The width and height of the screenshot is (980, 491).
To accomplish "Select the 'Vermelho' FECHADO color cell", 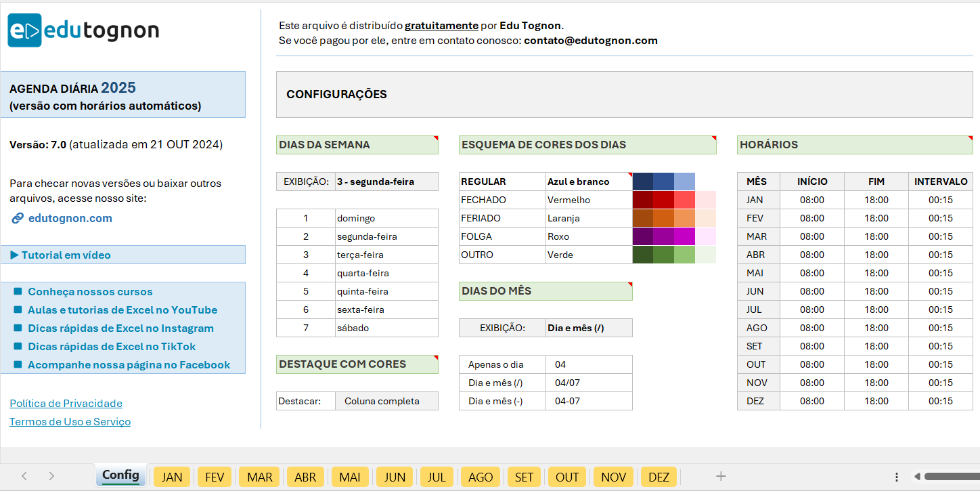I will [589, 200].
